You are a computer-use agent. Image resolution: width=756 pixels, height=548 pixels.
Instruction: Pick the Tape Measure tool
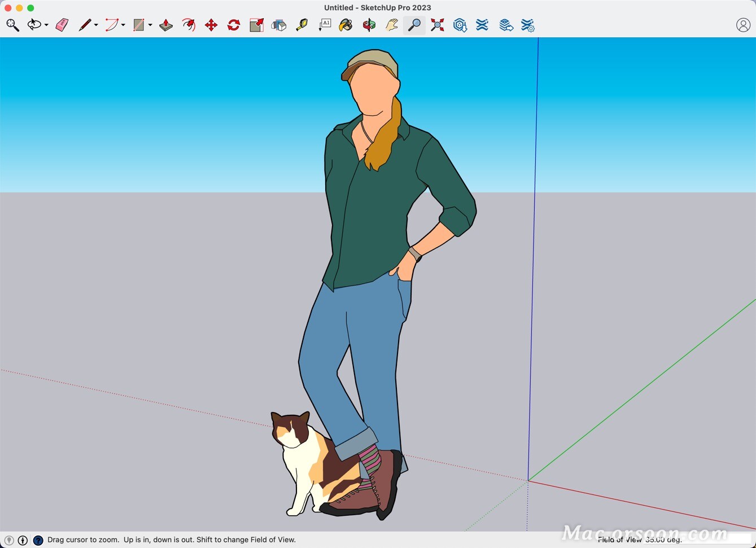pos(302,25)
